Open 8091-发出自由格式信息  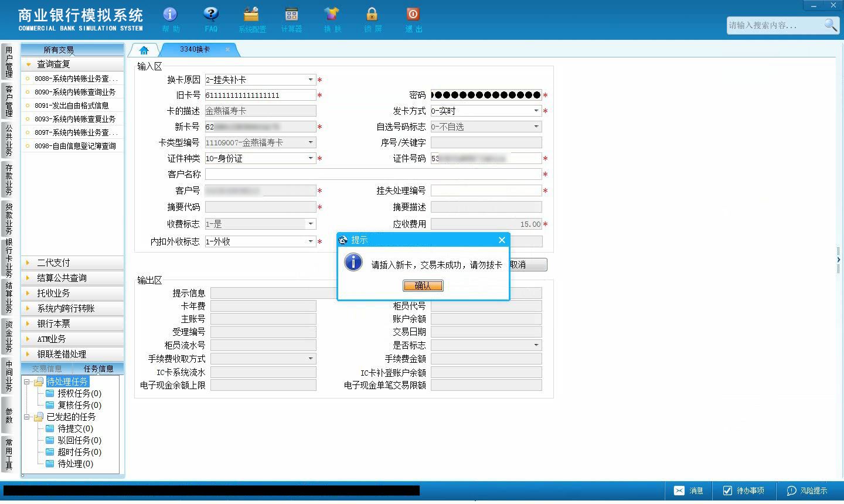73,105
